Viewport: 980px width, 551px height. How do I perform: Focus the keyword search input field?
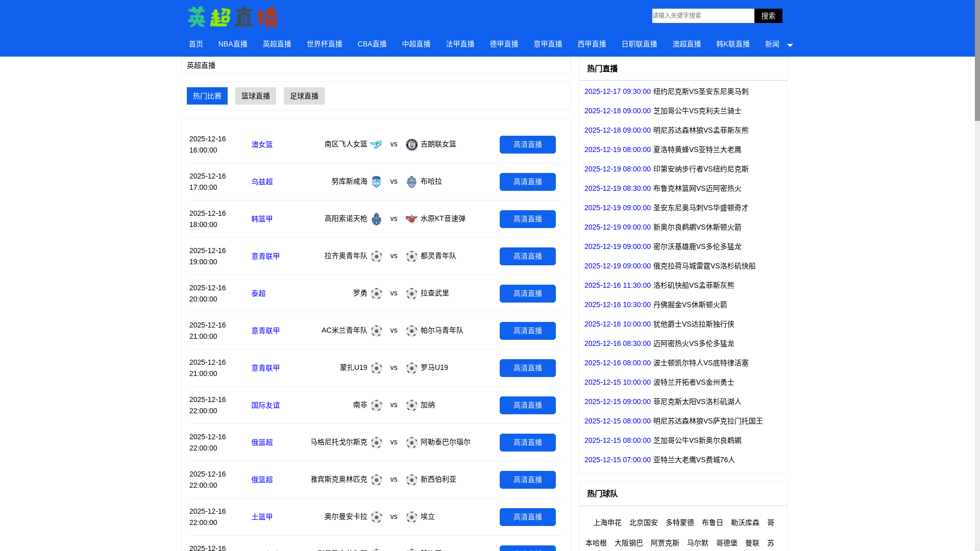(x=703, y=16)
